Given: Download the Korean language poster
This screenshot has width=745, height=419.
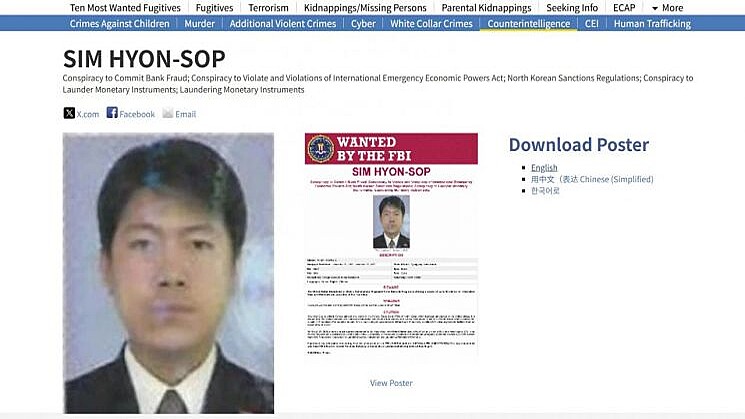Looking at the screenshot, I should [545, 190].
